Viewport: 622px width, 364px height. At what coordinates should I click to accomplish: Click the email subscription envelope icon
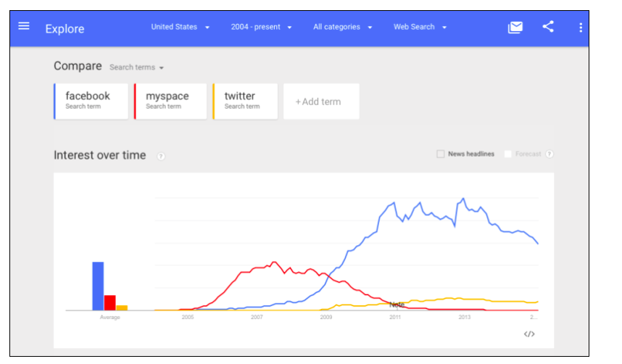515,28
